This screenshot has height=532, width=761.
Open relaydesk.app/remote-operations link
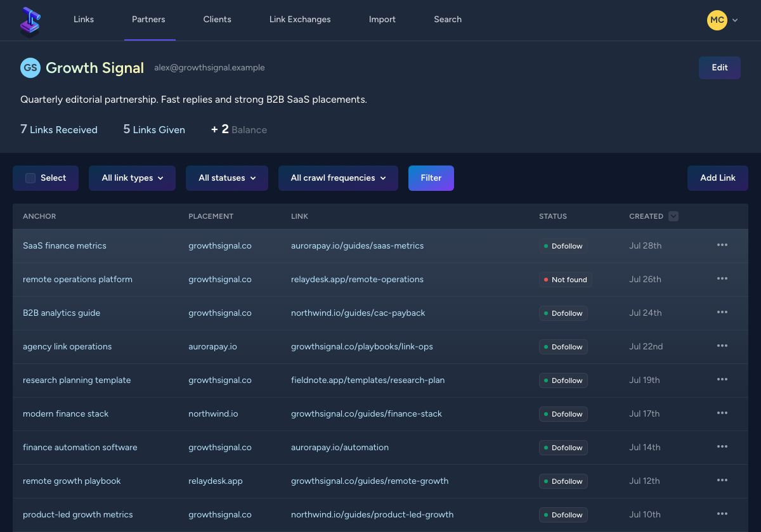357,279
